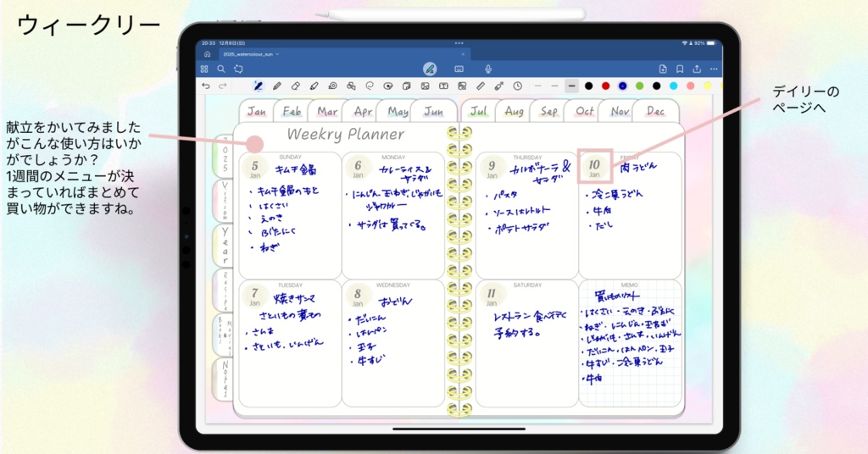Open the 5 Jan daily page link

[x=254, y=168]
